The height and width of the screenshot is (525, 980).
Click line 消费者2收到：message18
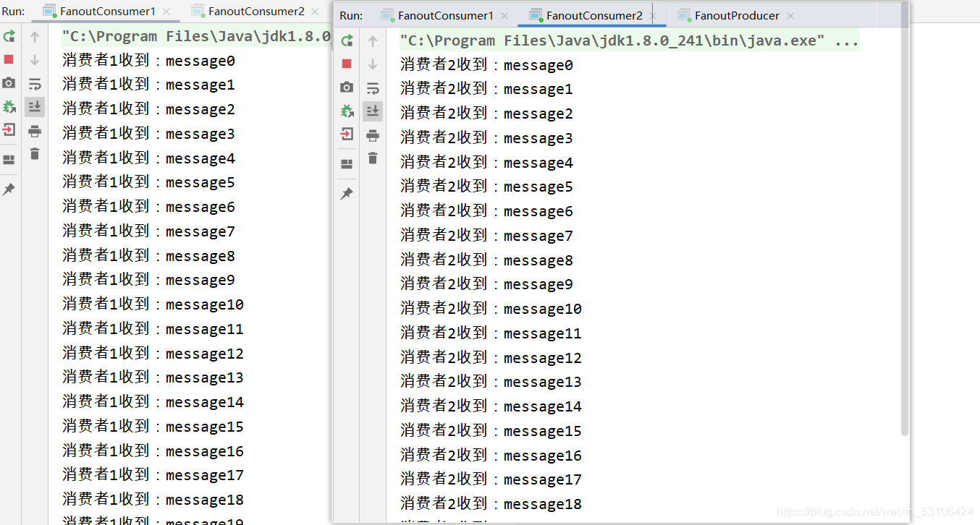(491, 504)
